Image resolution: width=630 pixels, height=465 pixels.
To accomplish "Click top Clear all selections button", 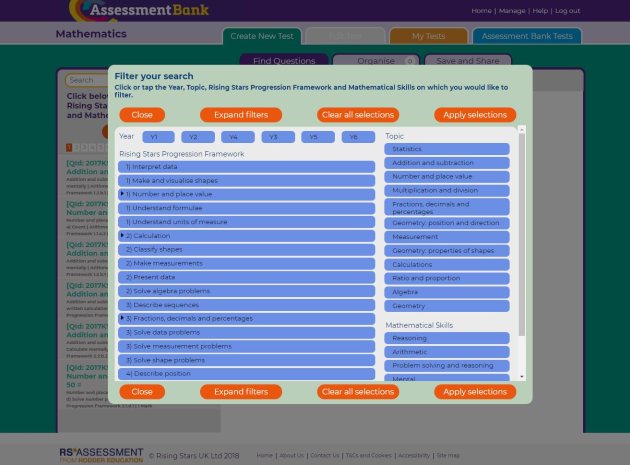I will click(x=358, y=115).
